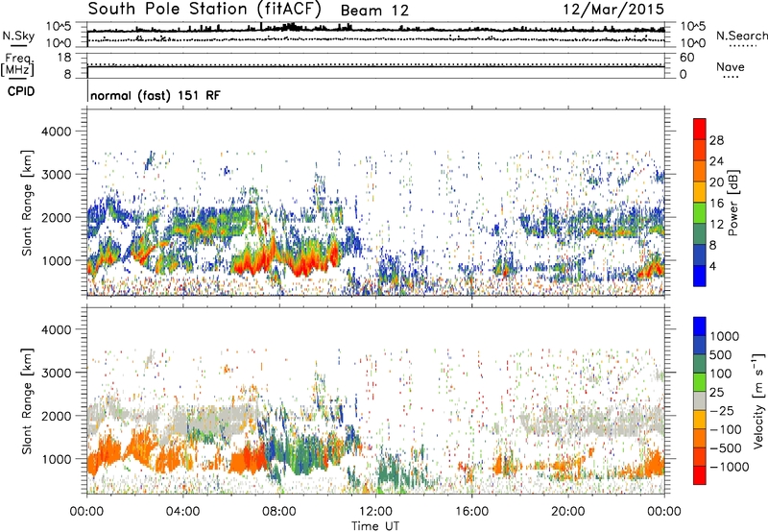
Task: Pick teal green segment of velocity color bar
Action: (x=700, y=364)
